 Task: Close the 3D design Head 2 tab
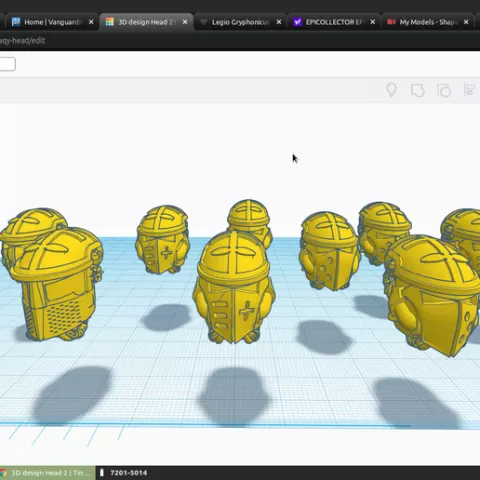click(185, 22)
